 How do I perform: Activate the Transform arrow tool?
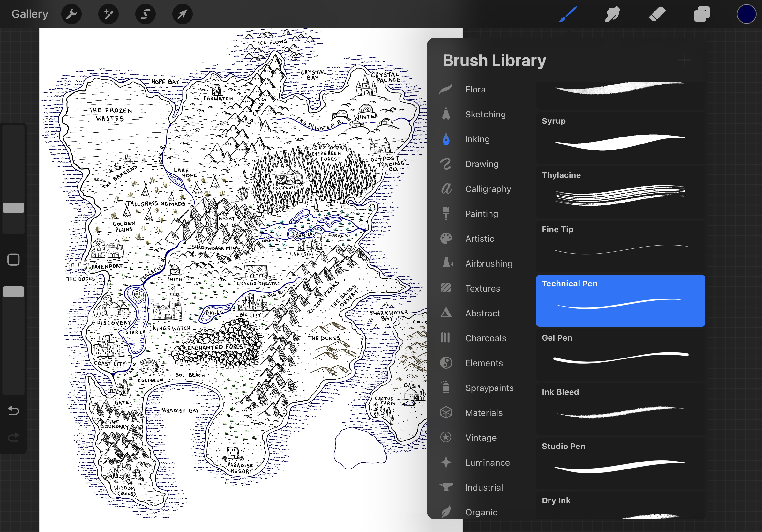182,14
